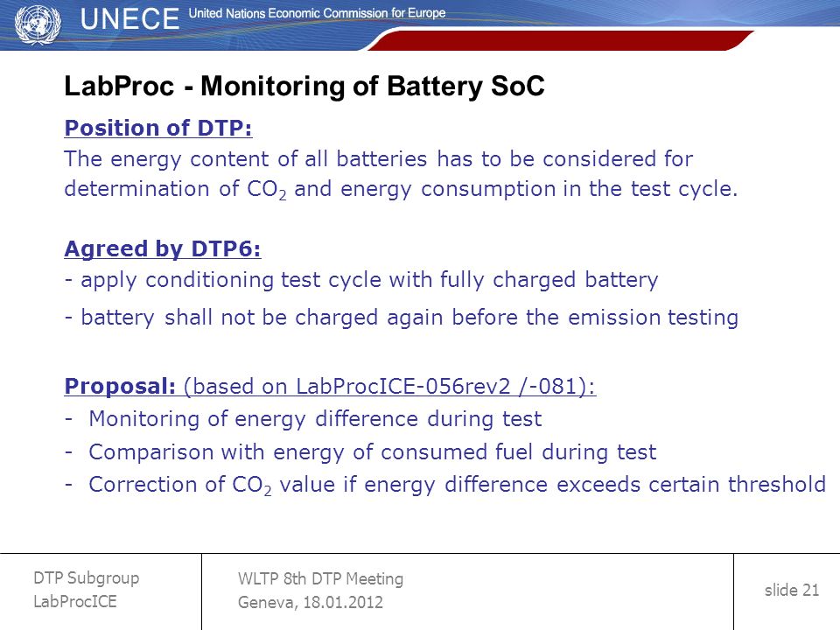Viewport: 840px width, 630px height.
Task: Click the Position of DTP heading
Action: (x=158, y=128)
